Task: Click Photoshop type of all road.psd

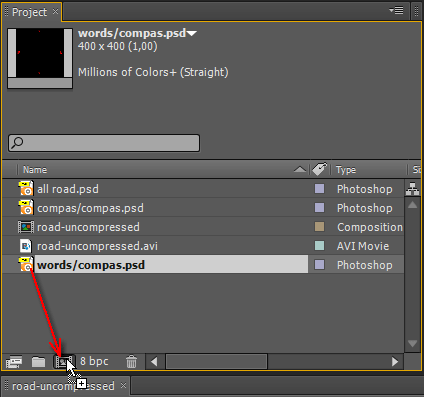Action: pyautogui.click(x=365, y=189)
